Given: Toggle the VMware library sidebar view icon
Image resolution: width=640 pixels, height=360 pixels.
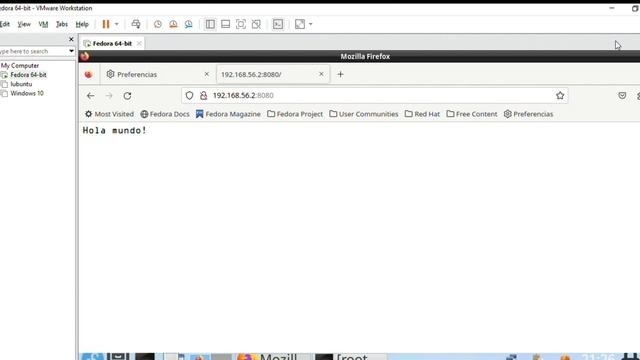Looking at the screenshot, I should (x=210, y=24).
